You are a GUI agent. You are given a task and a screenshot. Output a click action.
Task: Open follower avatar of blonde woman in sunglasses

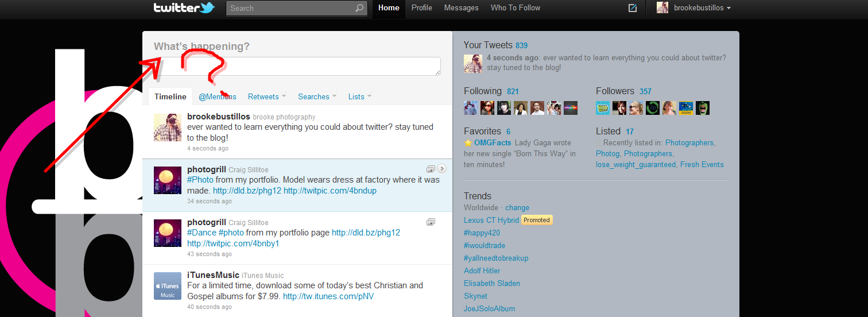click(636, 108)
